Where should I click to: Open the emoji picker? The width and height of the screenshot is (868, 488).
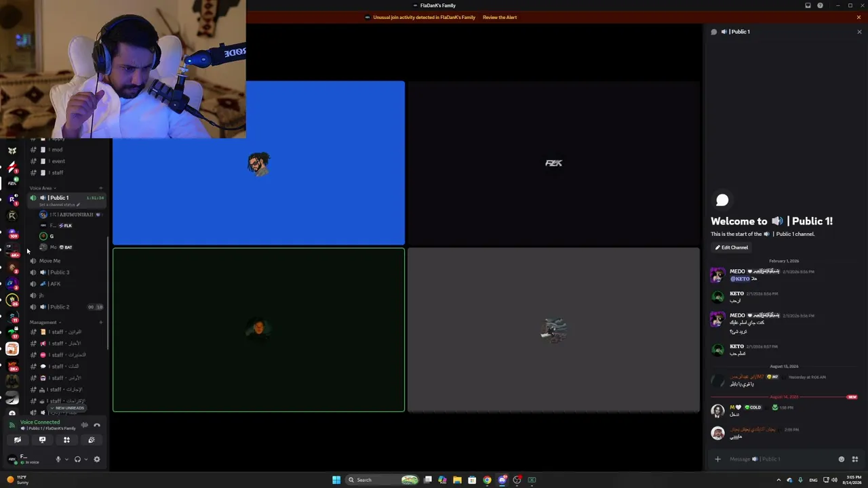(842, 460)
